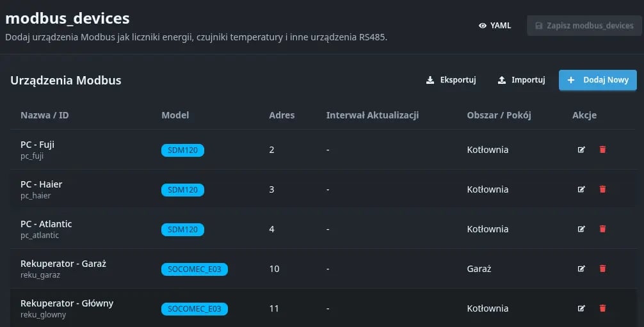The width and height of the screenshot is (644, 327).
Task: Click the SDM120 badge for PC - Fuji
Action: pyautogui.click(x=183, y=150)
